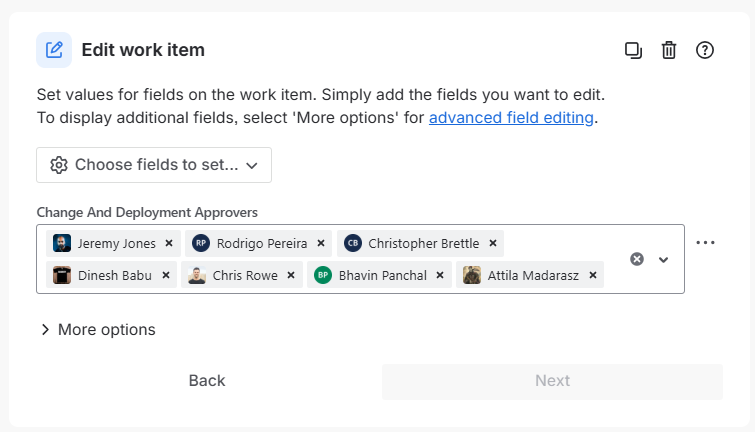Open three-dot menu beside approvers field

pyautogui.click(x=706, y=243)
